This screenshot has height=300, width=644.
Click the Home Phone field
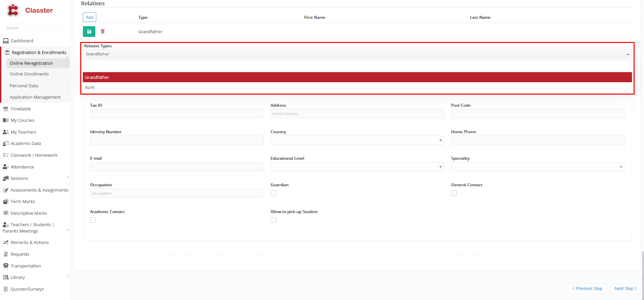[538, 140]
